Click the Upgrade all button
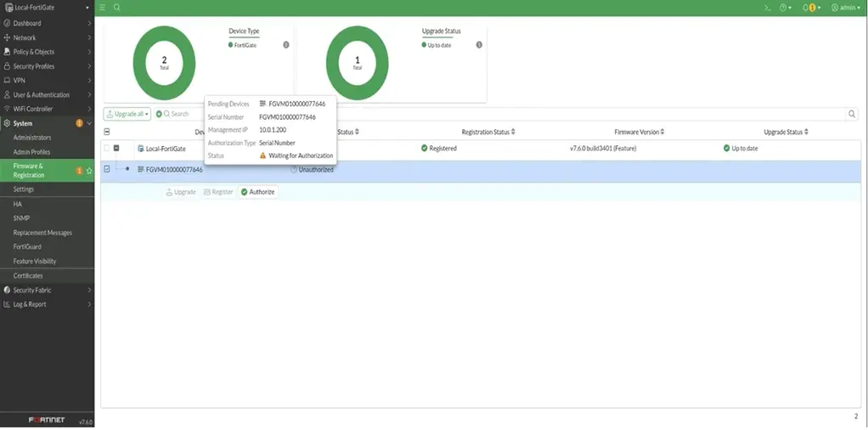The width and height of the screenshot is (868, 430). point(127,114)
